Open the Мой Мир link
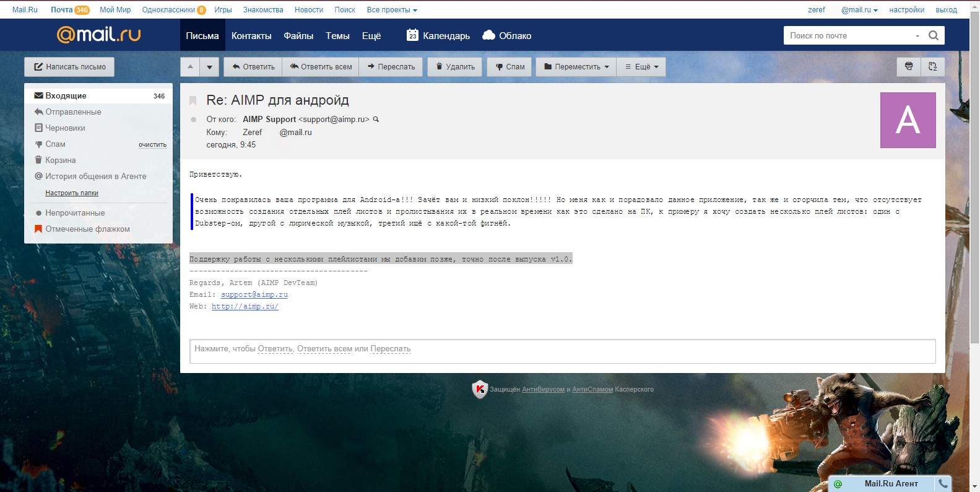 (115, 10)
